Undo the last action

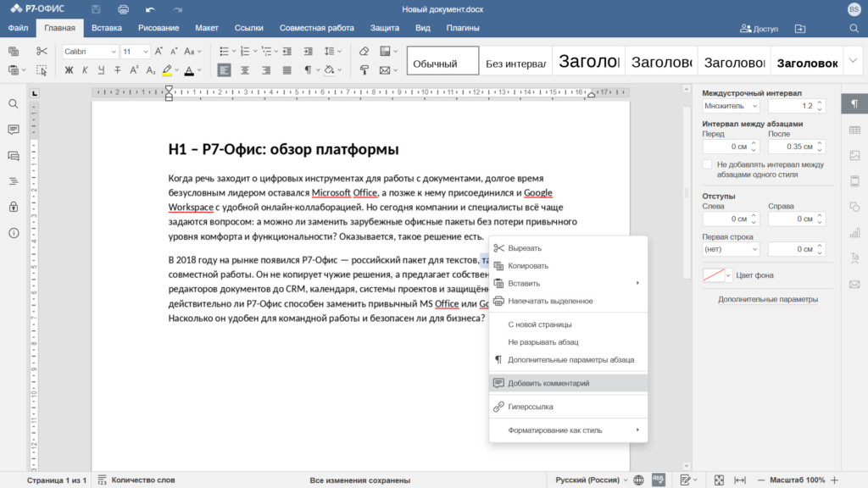tap(150, 9)
